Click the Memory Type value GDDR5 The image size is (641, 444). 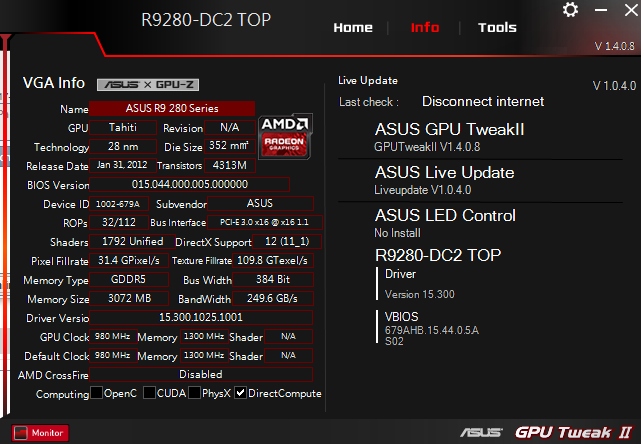[129, 280]
